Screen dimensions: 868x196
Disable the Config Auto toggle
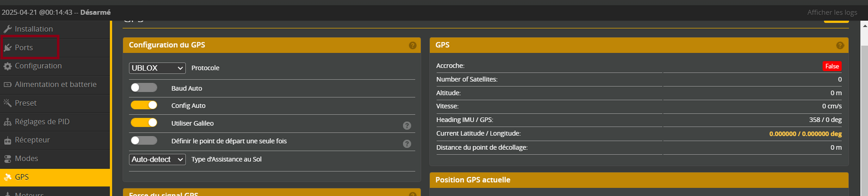pyautogui.click(x=143, y=105)
